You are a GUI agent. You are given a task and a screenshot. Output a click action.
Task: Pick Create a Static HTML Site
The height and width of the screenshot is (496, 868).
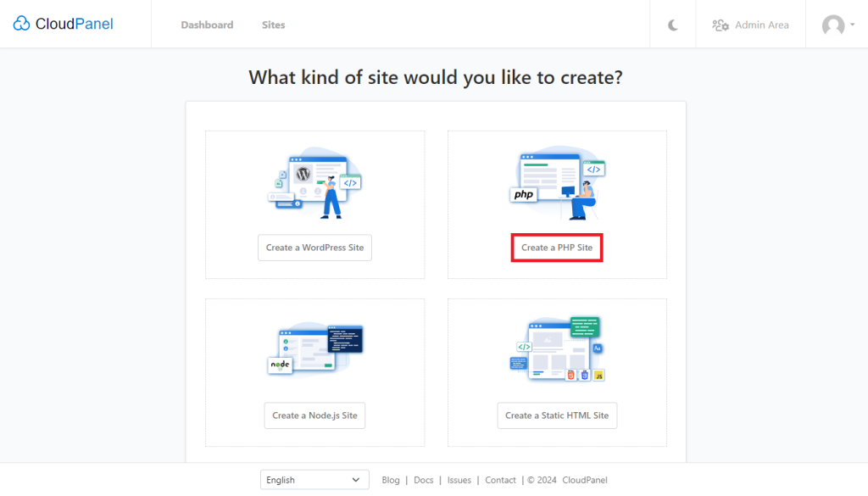[x=557, y=415]
